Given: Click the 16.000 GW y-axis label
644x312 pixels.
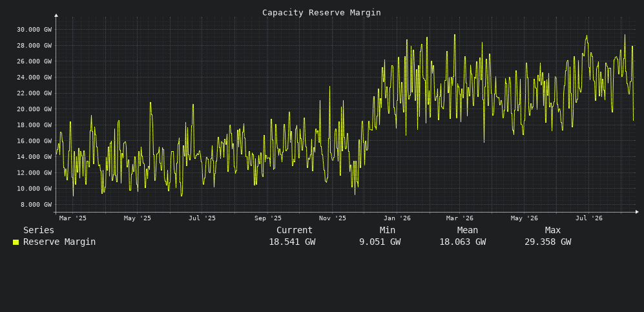Looking at the screenshot, I should pos(34,141).
